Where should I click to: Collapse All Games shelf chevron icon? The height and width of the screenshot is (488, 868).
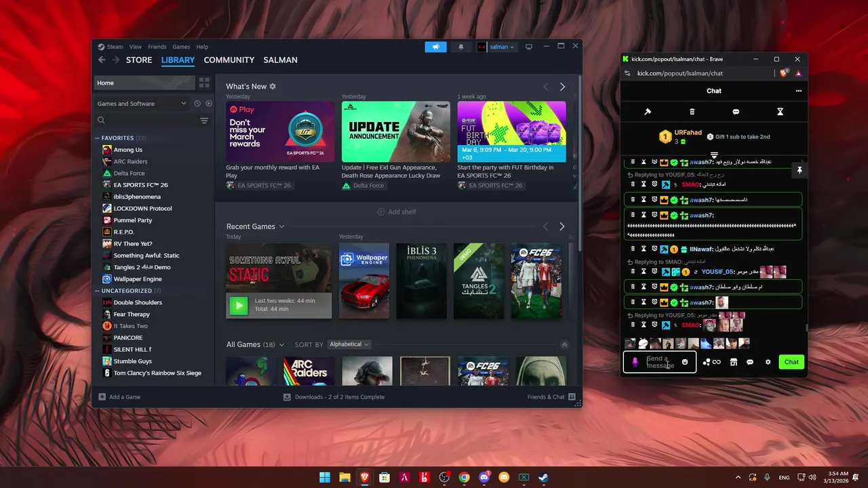coord(564,344)
